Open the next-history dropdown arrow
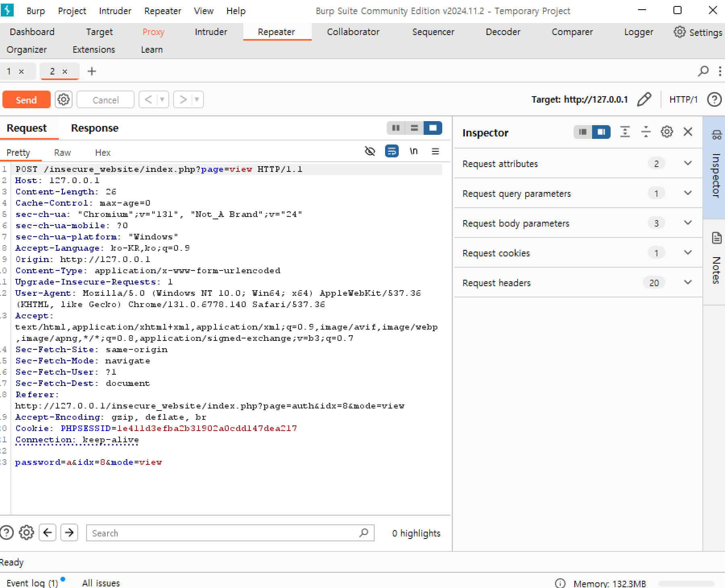 (x=197, y=99)
